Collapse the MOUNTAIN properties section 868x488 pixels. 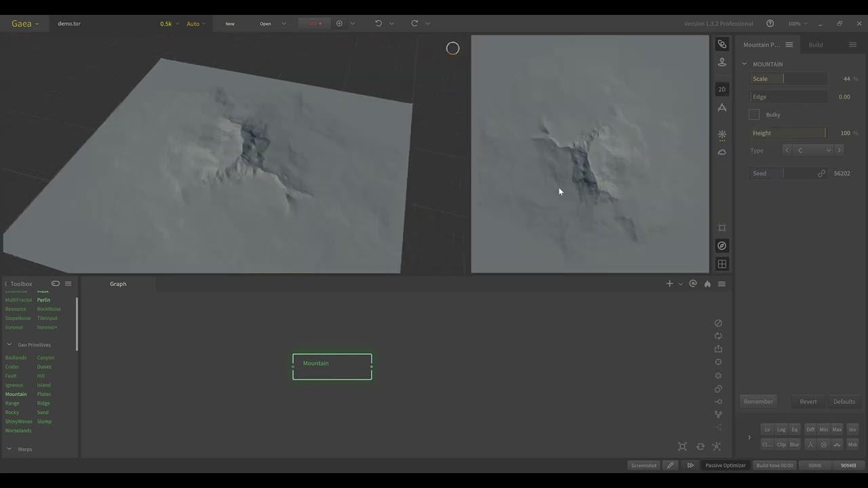[x=745, y=64]
